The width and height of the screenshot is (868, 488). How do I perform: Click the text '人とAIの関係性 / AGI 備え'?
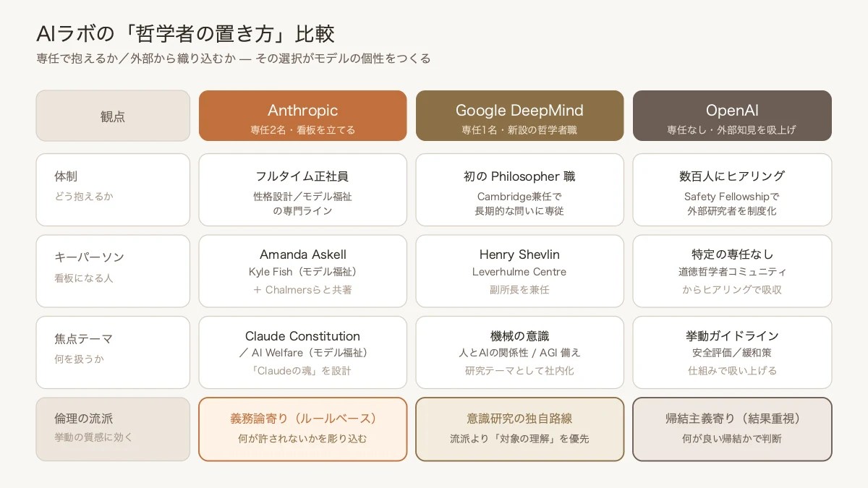519,353
